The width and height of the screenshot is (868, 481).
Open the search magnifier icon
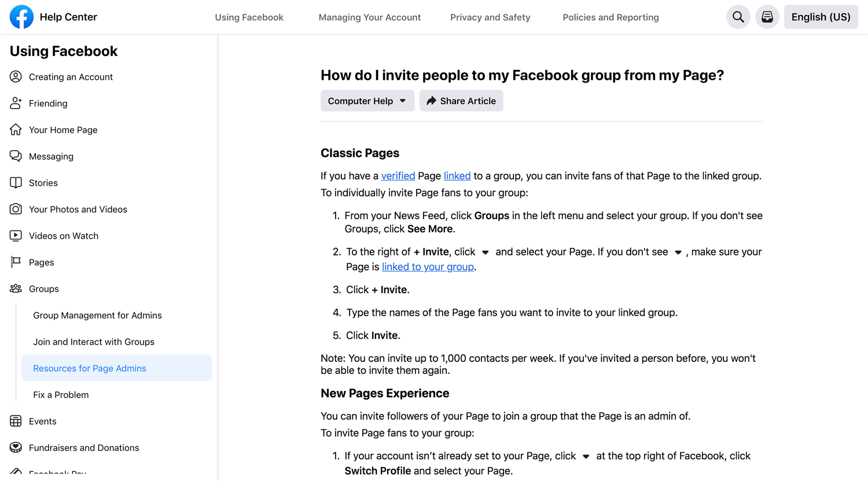pyautogui.click(x=738, y=17)
